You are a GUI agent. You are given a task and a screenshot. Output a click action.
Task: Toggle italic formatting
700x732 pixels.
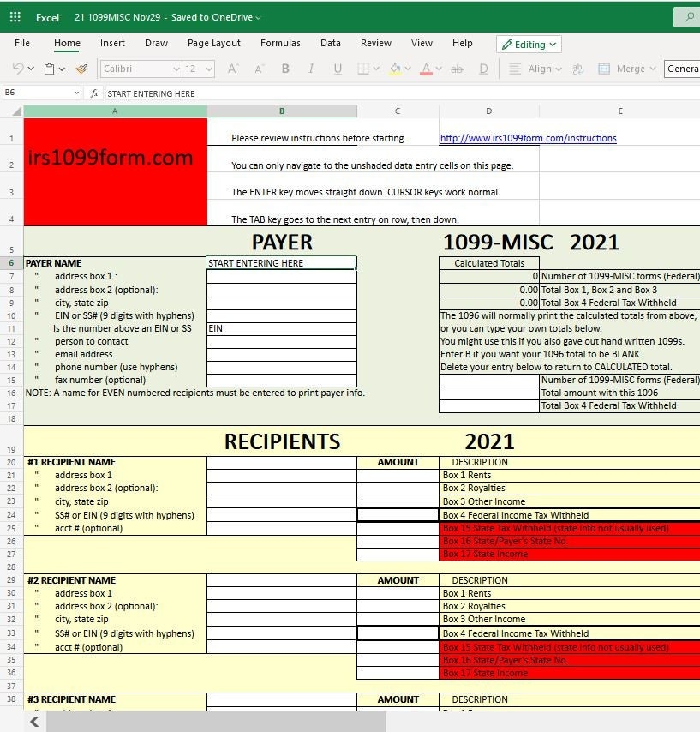click(311, 69)
